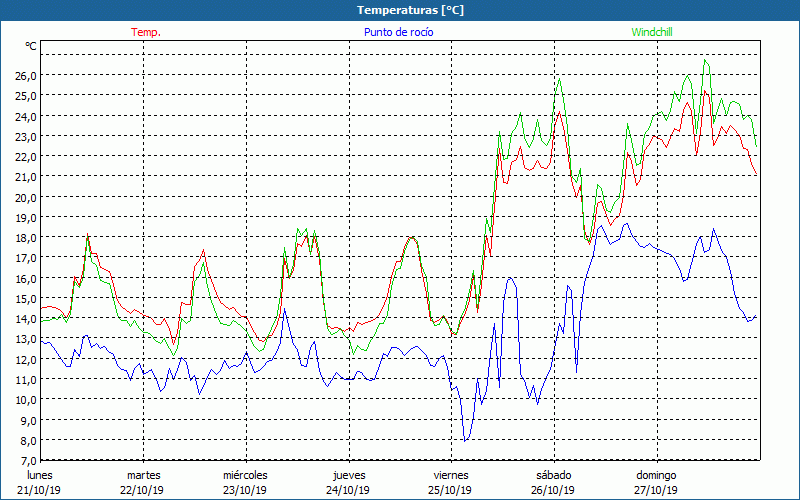800x500 pixels.
Task: Click the 'viernes' day label
Action: (x=451, y=475)
